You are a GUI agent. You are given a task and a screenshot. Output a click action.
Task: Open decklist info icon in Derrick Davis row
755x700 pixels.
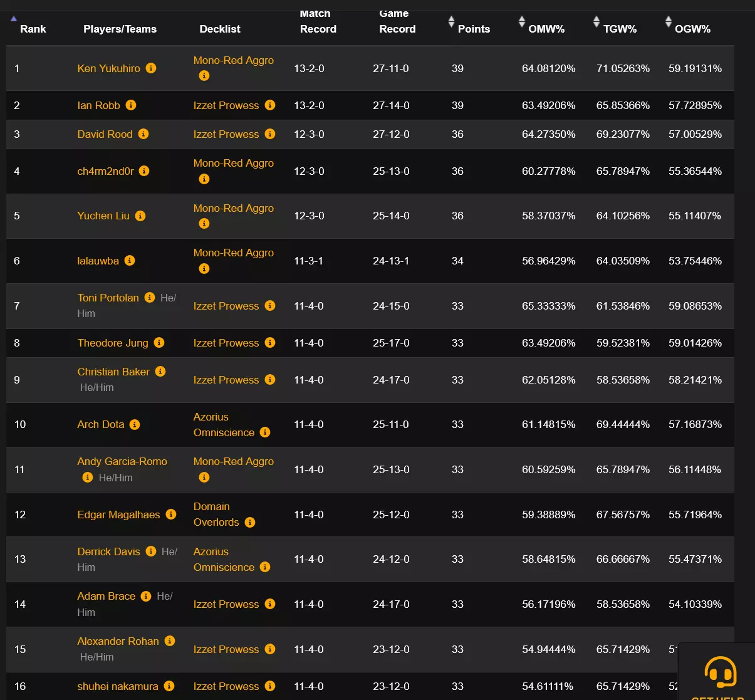[265, 567]
